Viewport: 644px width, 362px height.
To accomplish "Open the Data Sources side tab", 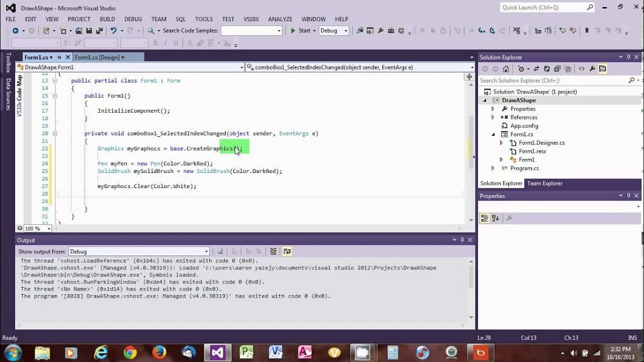I will click(x=8, y=94).
